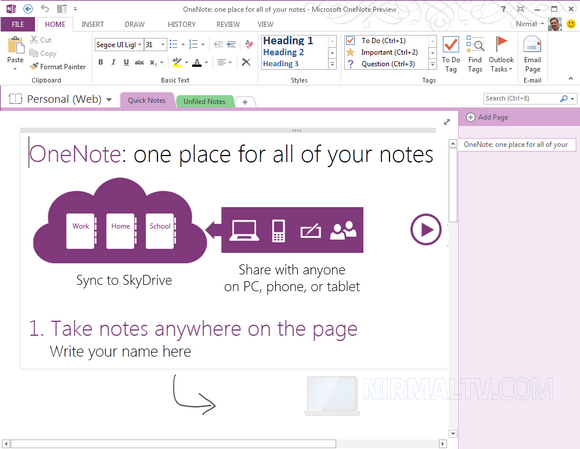580x449 pixels.
Task: Apply subscript formatting
Action: pyautogui.click(x=153, y=63)
